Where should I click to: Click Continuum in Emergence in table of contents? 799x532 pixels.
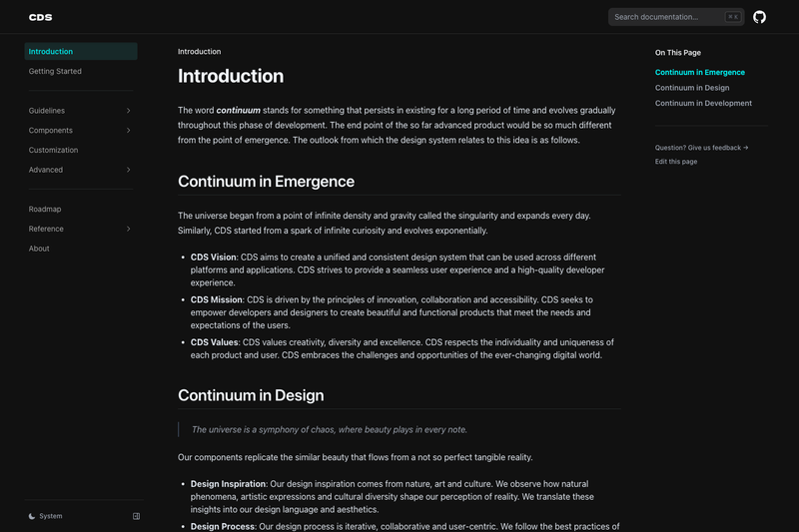pos(700,72)
